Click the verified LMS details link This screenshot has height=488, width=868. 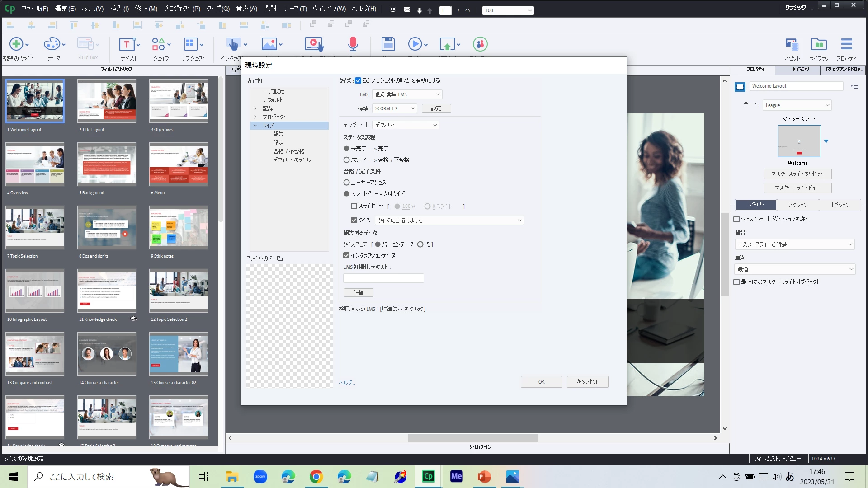(x=402, y=309)
